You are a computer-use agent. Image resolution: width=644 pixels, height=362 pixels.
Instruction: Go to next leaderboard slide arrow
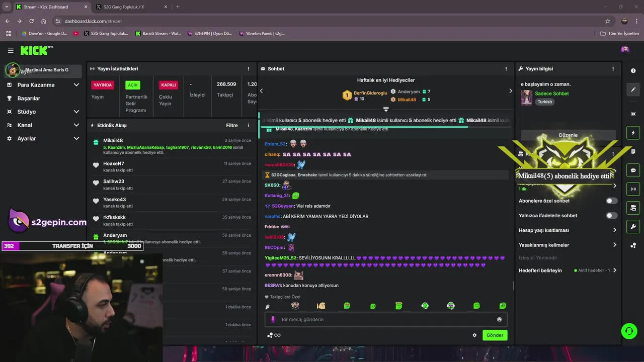510,91
